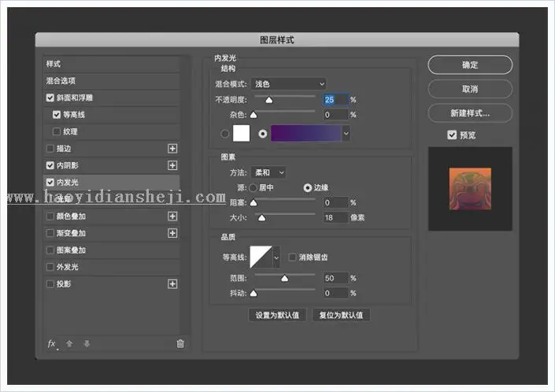Open the 方法 technique dropdown
Viewport: 555px width, 392px height.
(268, 172)
